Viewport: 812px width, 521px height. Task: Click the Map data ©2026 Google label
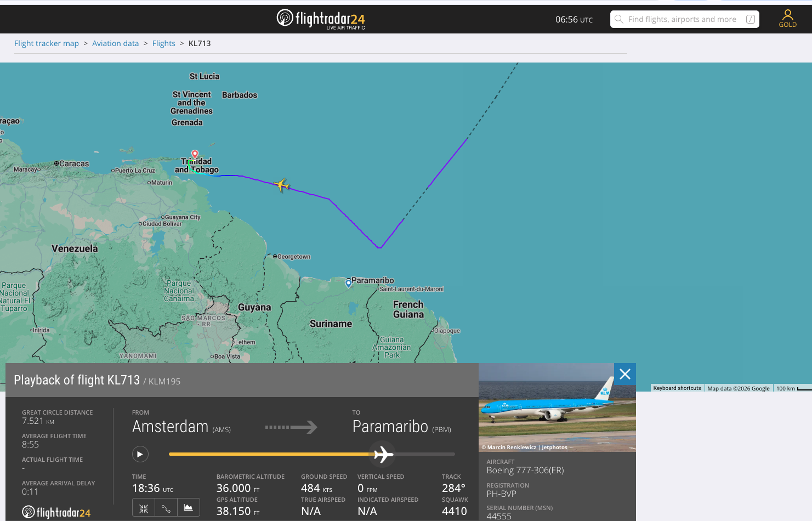(x=739, y=388)
